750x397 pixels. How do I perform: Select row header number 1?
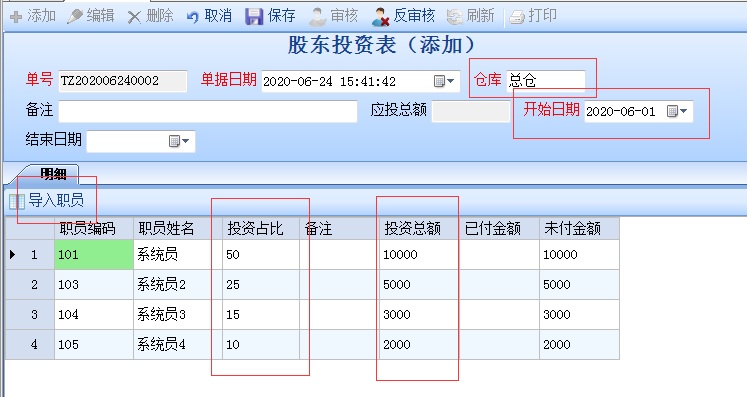(x=30, y=254)
